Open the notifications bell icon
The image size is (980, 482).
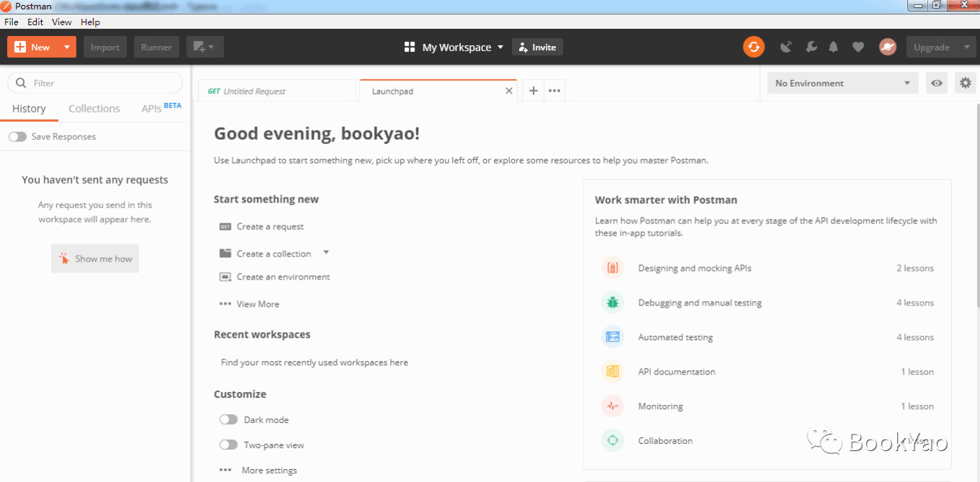point(834,47)
